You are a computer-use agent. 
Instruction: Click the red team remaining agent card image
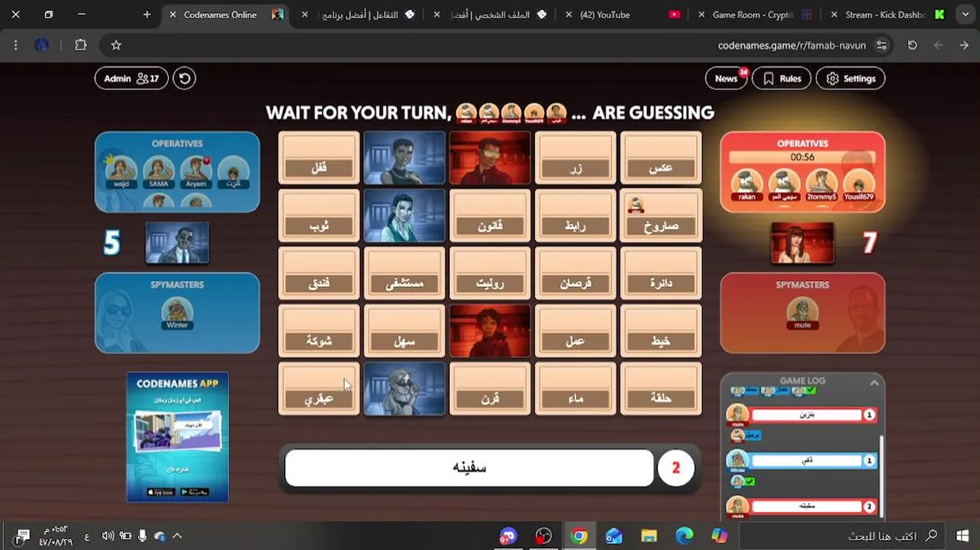802,243
